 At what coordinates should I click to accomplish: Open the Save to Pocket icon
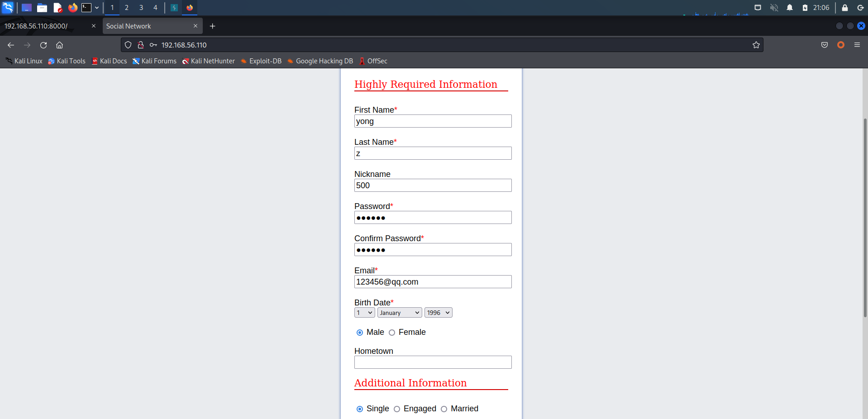pos(825,45)
